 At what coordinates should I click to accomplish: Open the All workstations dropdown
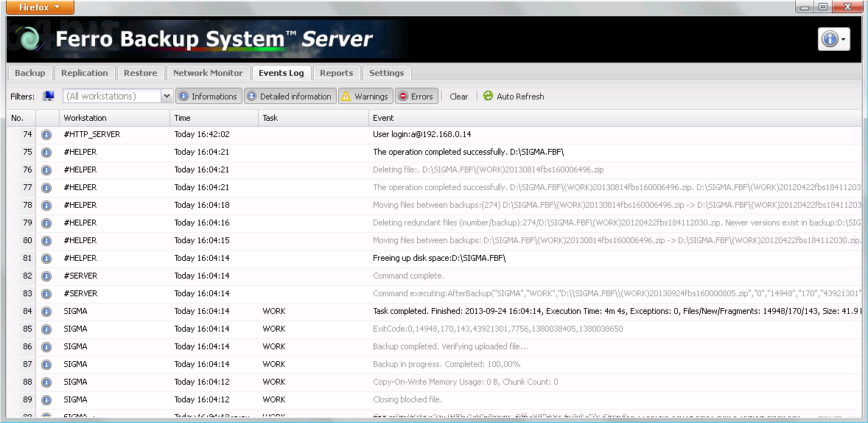(167, 97)
